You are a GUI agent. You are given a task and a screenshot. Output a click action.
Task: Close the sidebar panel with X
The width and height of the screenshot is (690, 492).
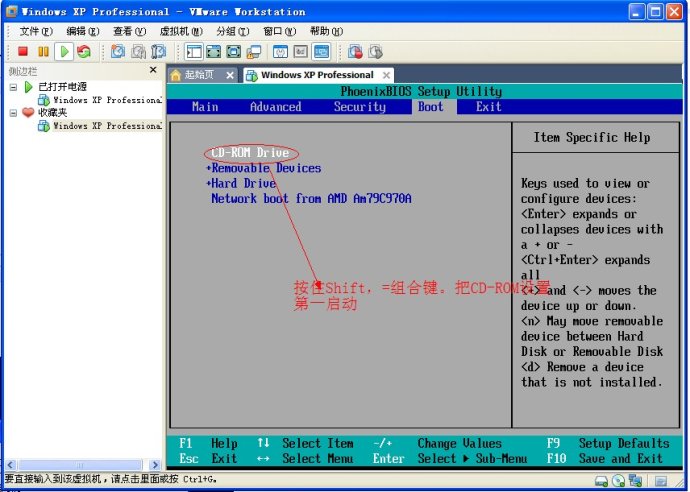click(153, 70)
